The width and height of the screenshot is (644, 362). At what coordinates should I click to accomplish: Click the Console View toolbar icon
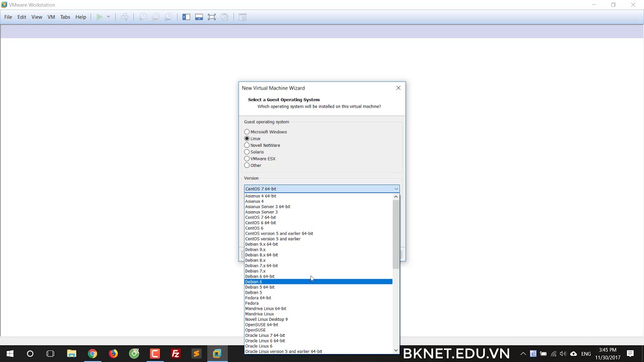(243, 17)
